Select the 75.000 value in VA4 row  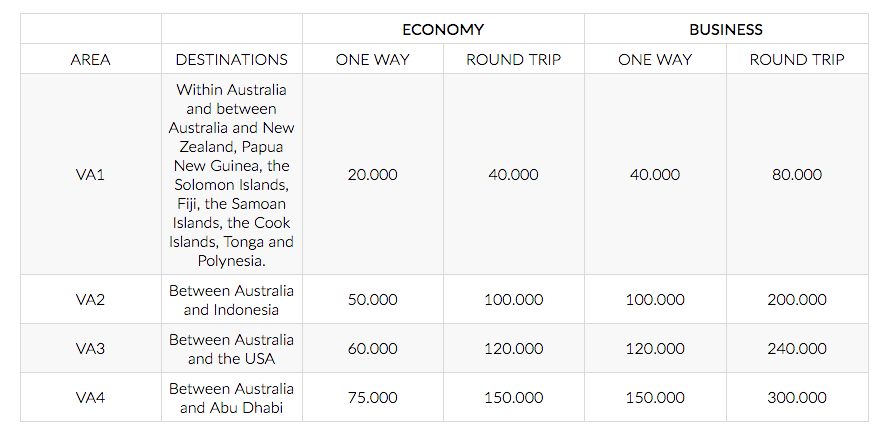372,397
